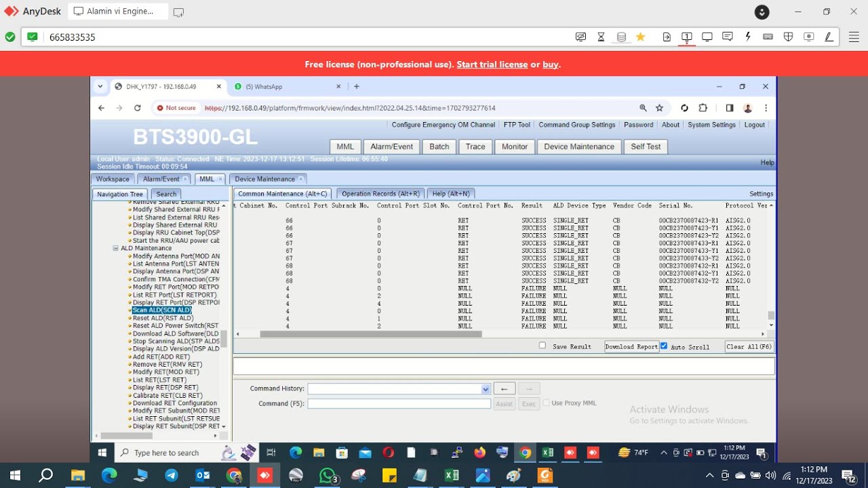Open Search tab in navigation pane
This screenshot has width=868, height=488.
point(166,194)
